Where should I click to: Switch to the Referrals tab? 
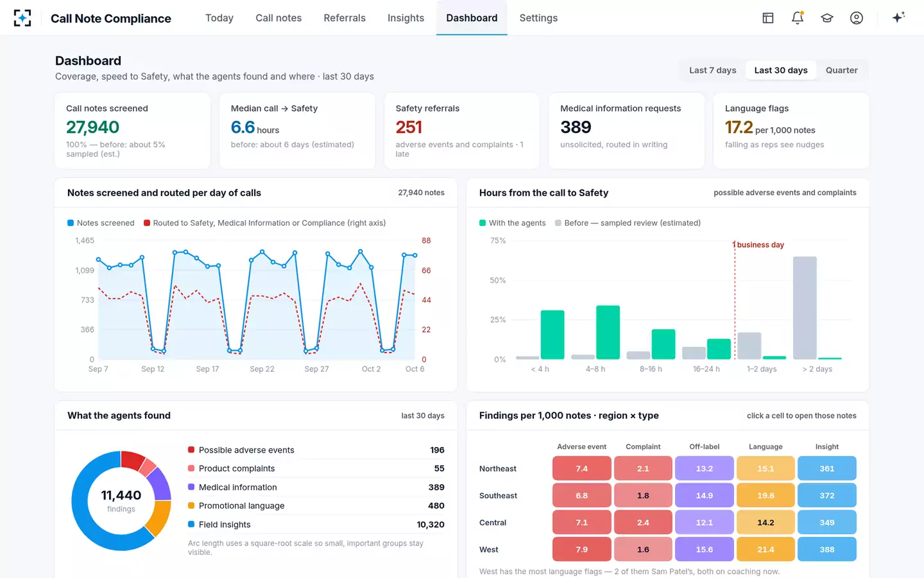(345, 18)
